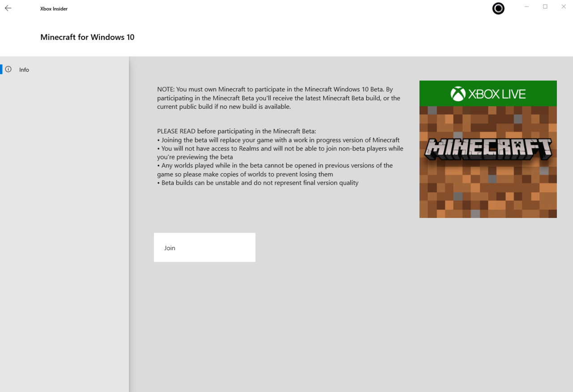Click the 'You will not have access to Realms' bullet
This screenshot has width=573, height=392.
pyautogui.click(x=280, y=153)
